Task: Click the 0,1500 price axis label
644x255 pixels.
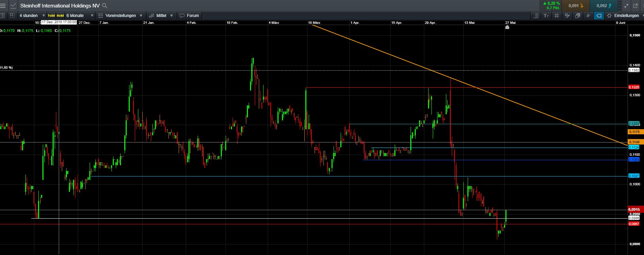Action: [x=634, y=35]
